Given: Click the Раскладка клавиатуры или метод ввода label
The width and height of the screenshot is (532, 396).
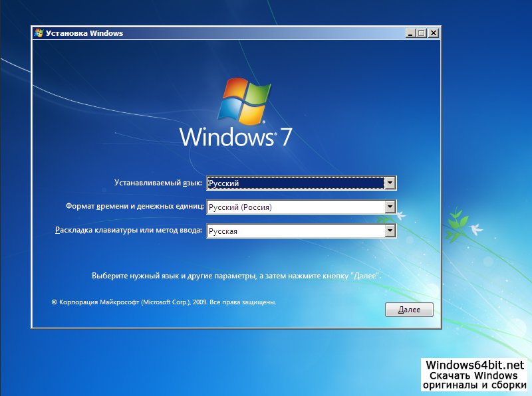Looking at the screenshot, I should 128,231.
